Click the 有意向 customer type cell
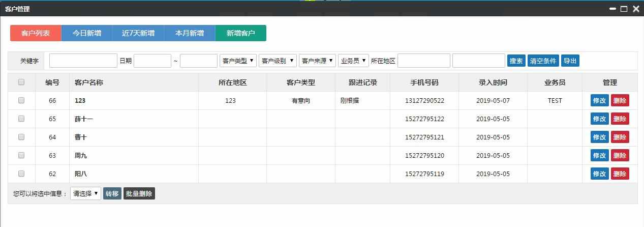 point(301,101)
